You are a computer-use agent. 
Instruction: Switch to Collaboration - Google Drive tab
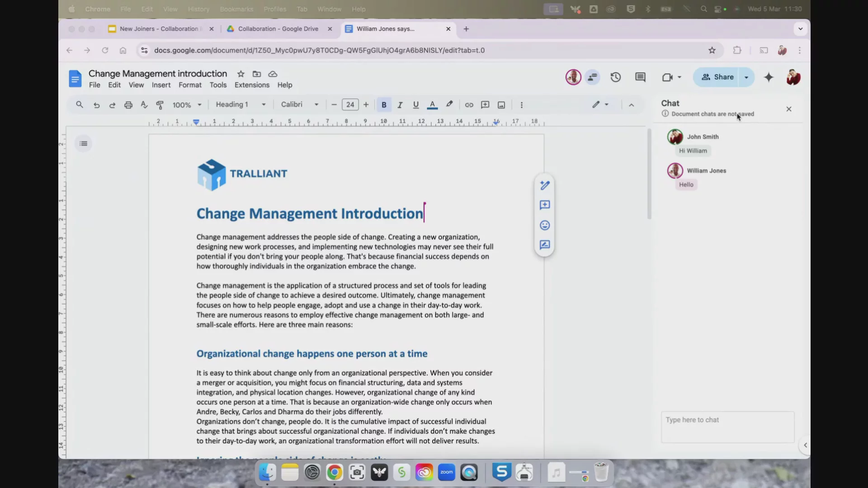tap(278, 29)
